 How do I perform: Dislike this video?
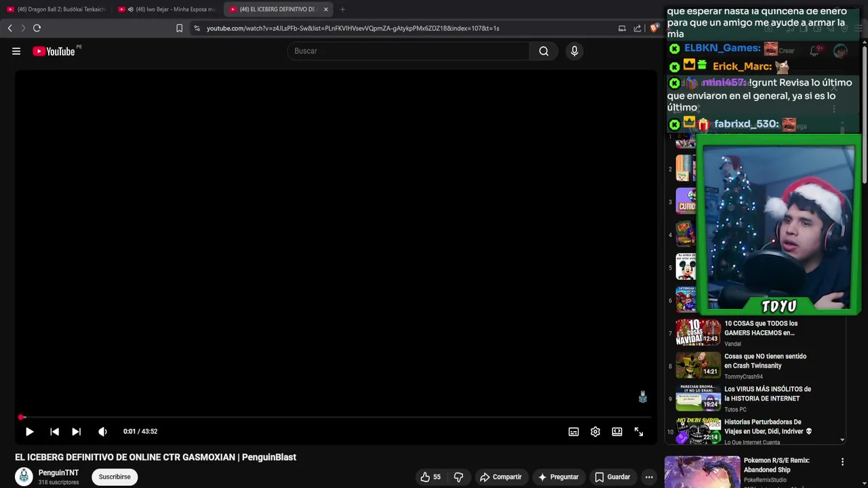[x=458, y=477]
